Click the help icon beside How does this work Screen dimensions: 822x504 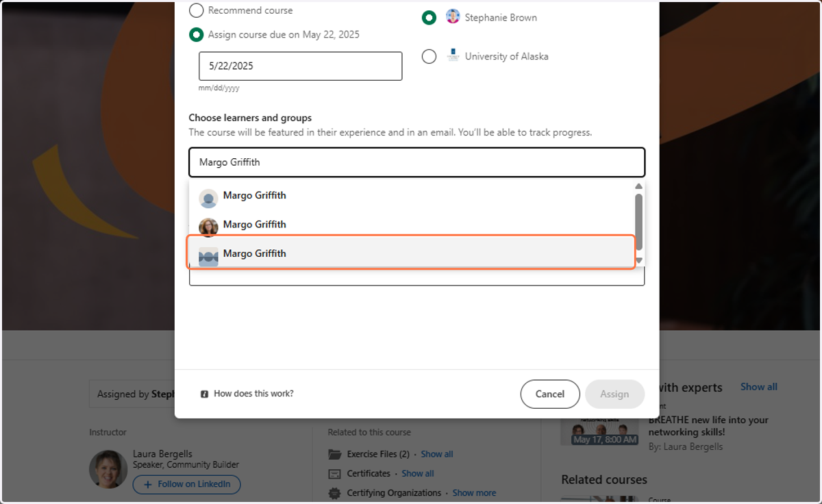tap(204, 394)
